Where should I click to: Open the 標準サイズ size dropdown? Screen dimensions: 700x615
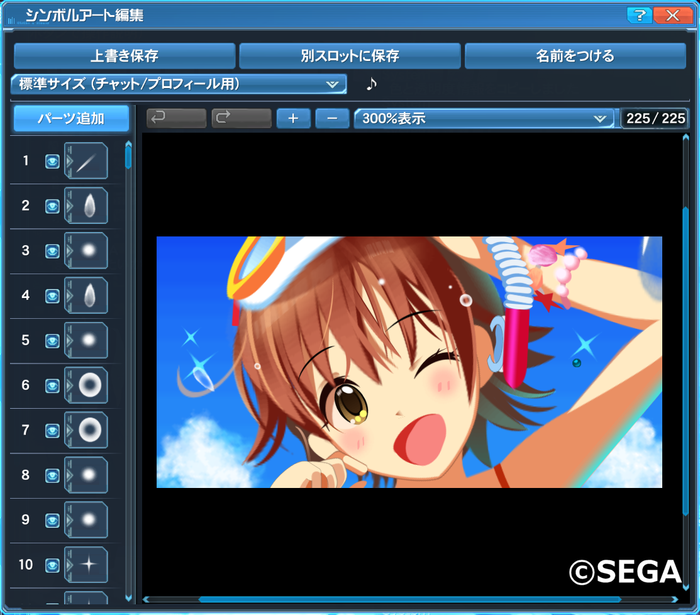(x=179, y=84)
